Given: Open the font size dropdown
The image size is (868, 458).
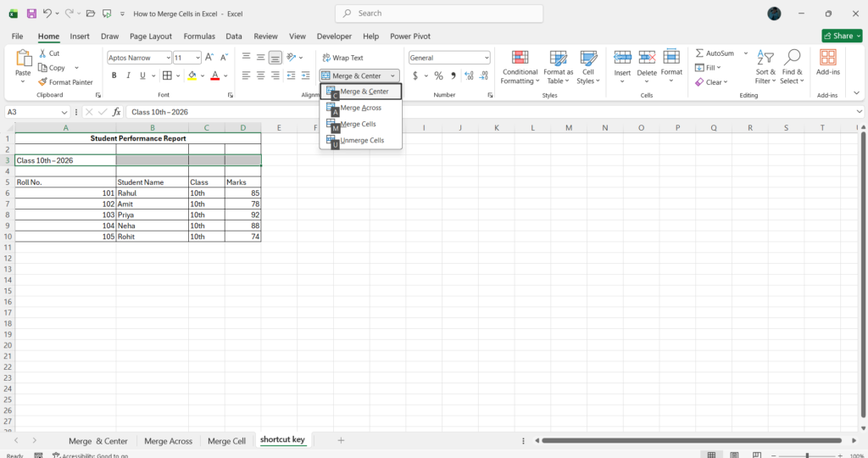Looking at the screenshot, I should click(198, 58).
